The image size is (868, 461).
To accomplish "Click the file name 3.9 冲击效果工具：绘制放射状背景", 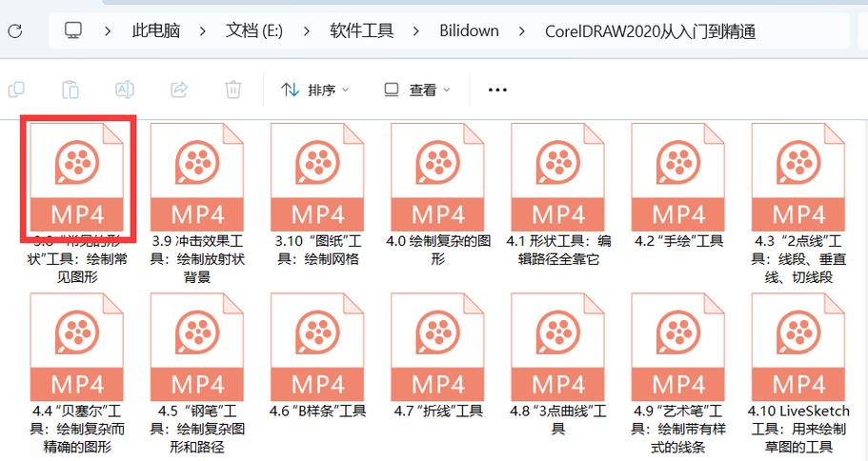I will coord(197,258).
